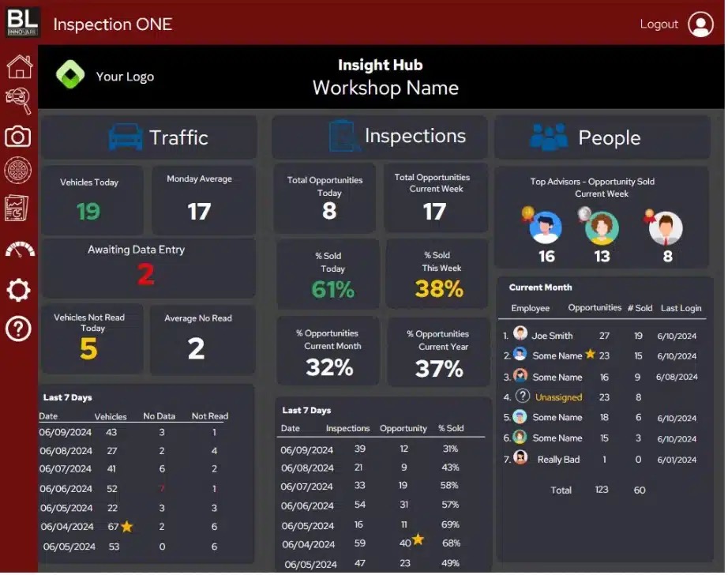The height and width of the screenshot is (575, 728).
Task: Click the top advisor avatar with 16 sold
Action: 546,228
